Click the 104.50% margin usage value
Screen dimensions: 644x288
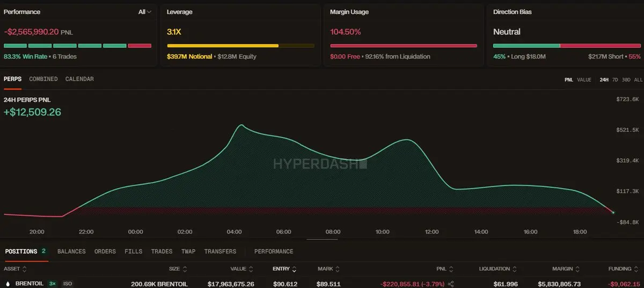(x=346, y=32)
